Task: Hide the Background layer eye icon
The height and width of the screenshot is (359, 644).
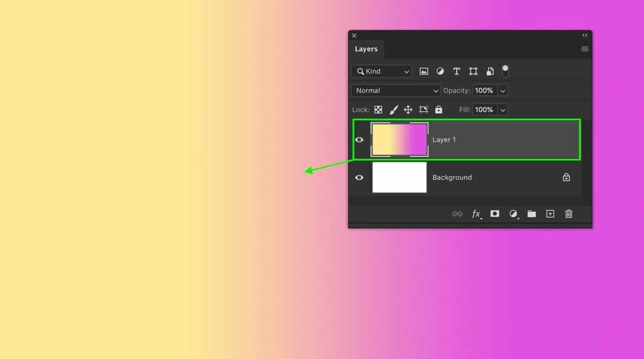Action: point(360,178)
